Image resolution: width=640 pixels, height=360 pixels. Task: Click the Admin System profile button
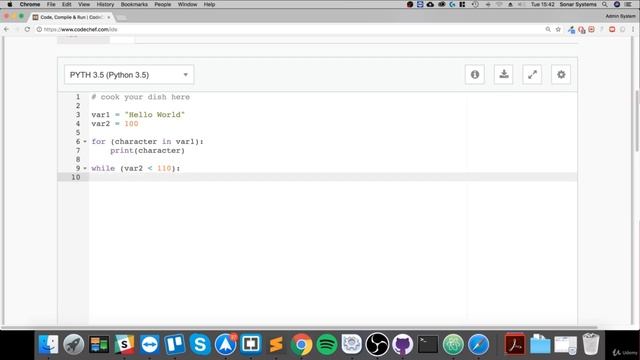pos(620,16)
